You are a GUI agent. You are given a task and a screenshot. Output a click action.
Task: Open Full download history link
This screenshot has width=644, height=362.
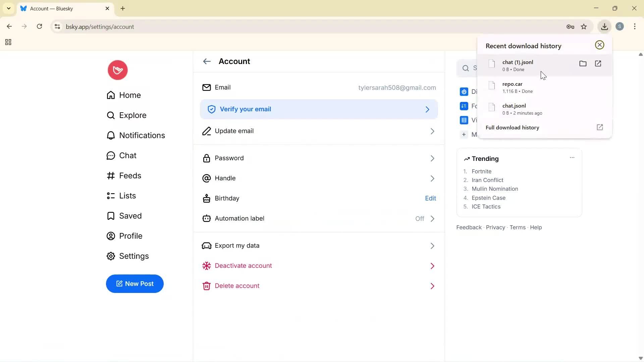pos(513,128)
